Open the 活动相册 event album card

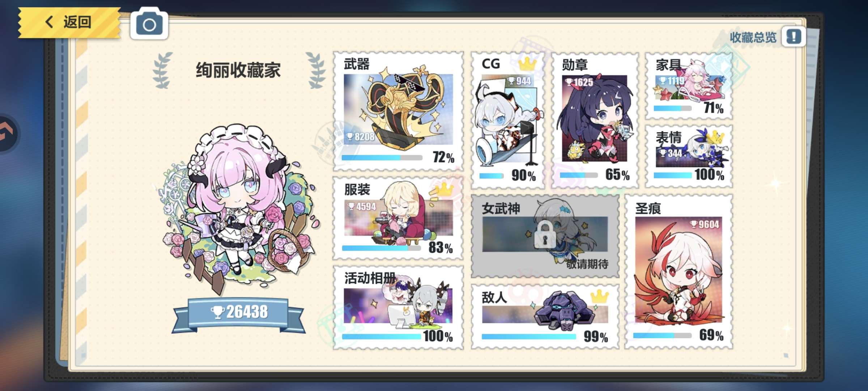coord(398,308)
